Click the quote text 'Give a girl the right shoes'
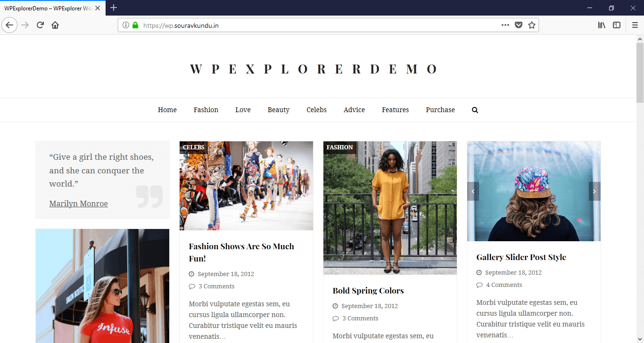Viewport: 644px width, 343px height. tap(101, 171)
